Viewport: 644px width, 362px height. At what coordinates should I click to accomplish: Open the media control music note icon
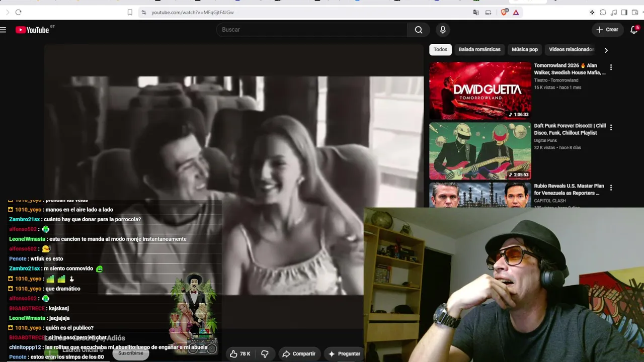click(613, 12)
